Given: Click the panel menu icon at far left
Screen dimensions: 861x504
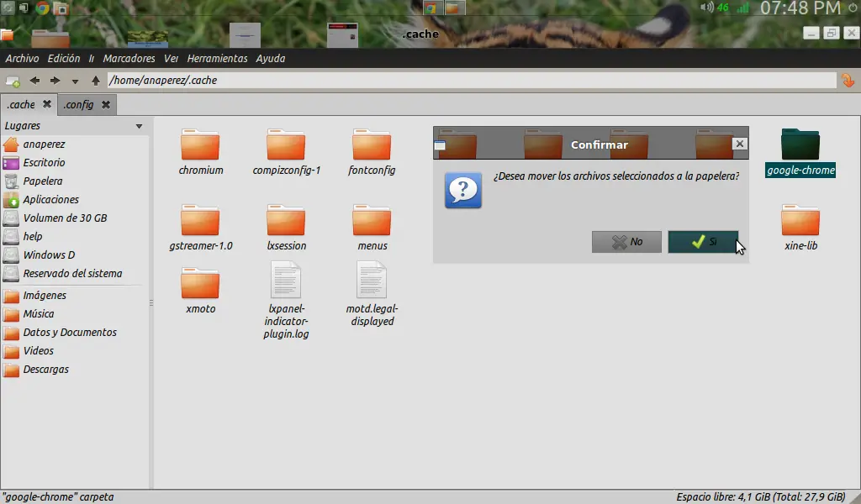Looking at the screenshot, I should tap(8, 8).
